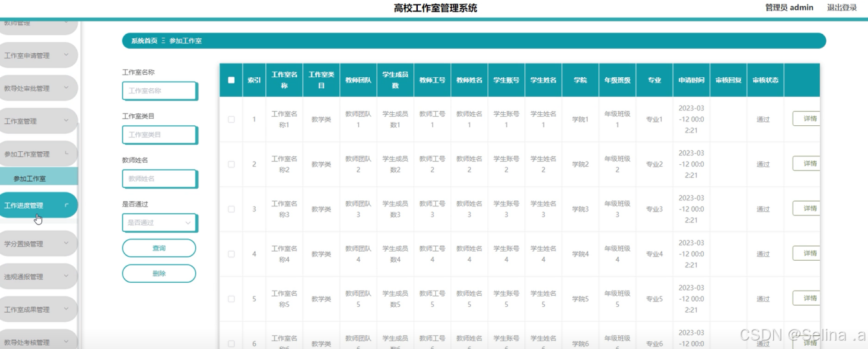
Task: Check the checkbox for row 工作室名称3
Action: 231,209
